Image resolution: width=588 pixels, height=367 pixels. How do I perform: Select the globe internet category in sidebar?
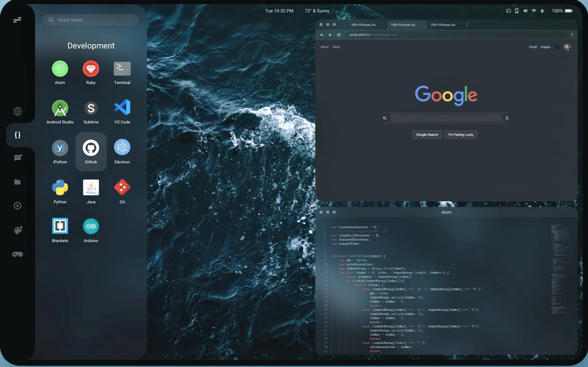pos(17,111)
